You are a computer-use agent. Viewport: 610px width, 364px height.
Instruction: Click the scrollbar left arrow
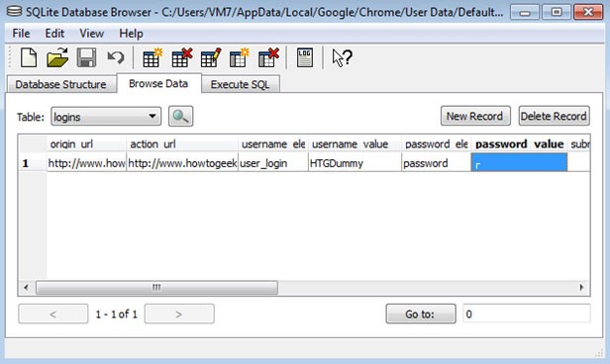[26, 288]
